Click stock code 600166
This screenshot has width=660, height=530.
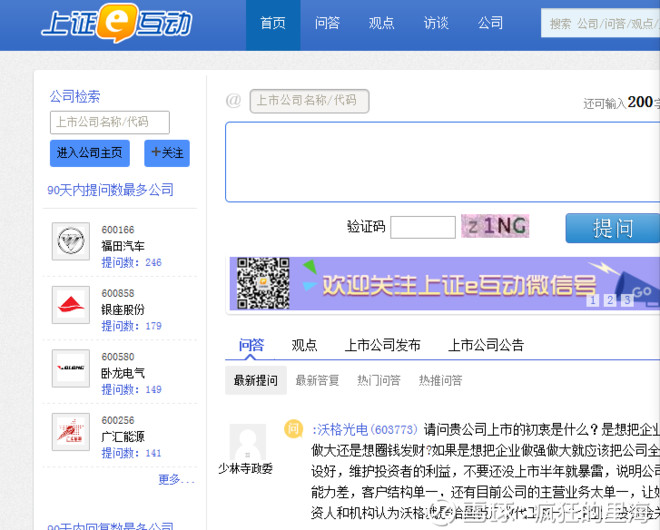(x=118, y=230)
